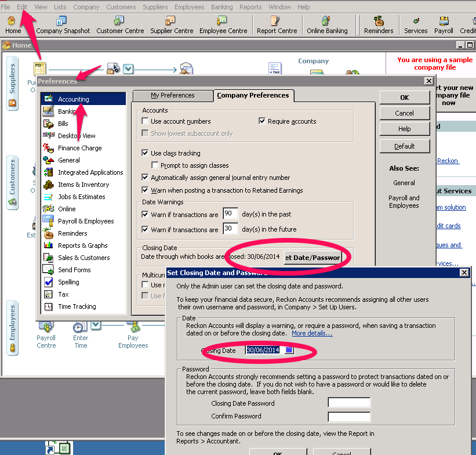This screenshot has height=455, width=476.
Task: Open Pay Employees on Home page
Action: (133, 335)
